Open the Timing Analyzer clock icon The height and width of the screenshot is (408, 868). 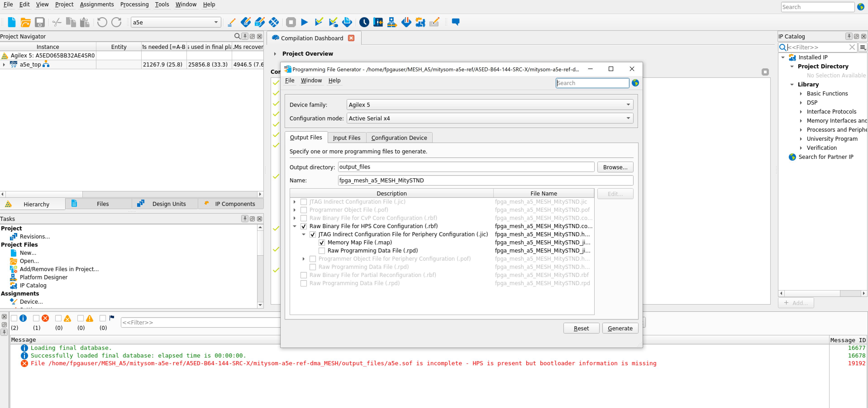[364, 22]
